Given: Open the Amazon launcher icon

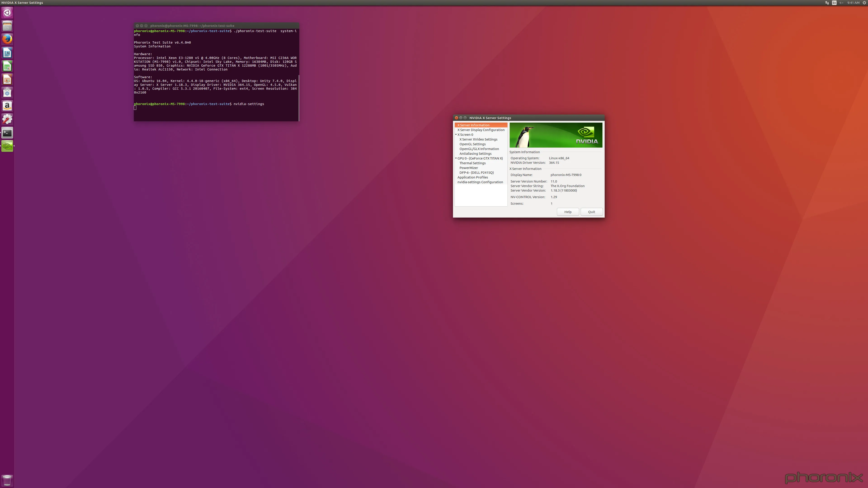Looking at the screenshot, I should pos(7,106).
